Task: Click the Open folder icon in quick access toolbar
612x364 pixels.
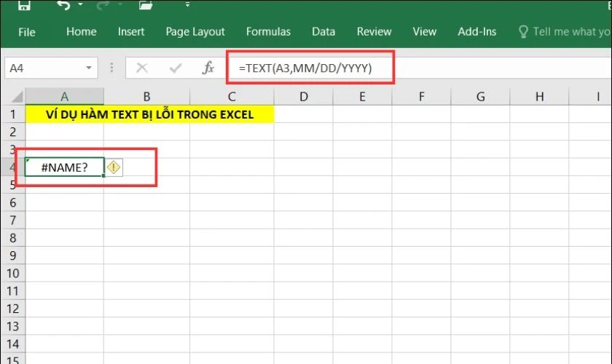Action: coord(145,4)
